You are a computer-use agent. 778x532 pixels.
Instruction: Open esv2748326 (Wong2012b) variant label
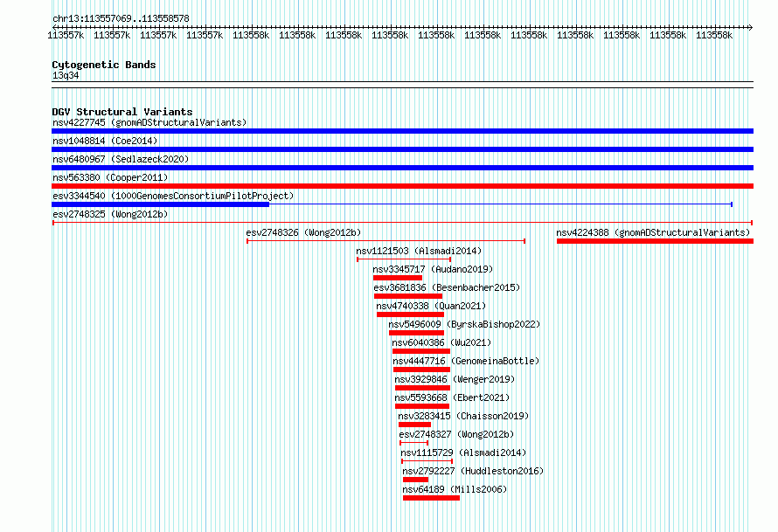click(303, 232)
